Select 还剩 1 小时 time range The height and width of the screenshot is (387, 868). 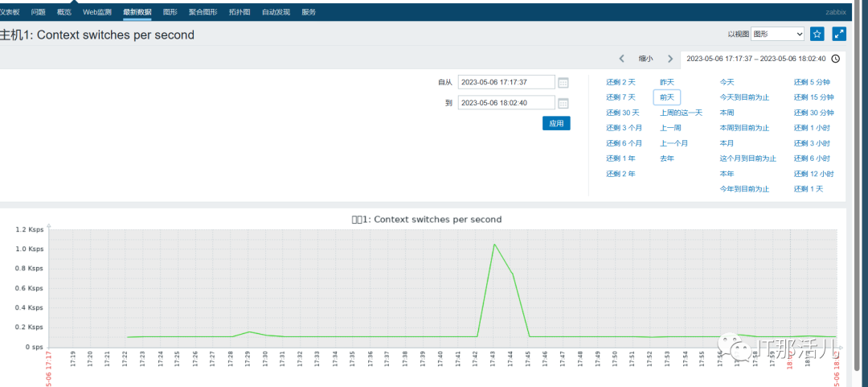tap(812, 127)
